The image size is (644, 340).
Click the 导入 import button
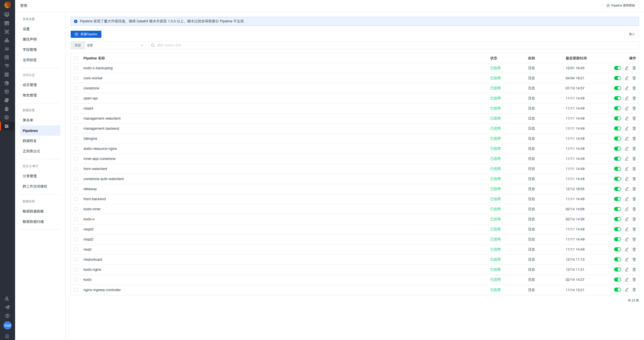632,34
